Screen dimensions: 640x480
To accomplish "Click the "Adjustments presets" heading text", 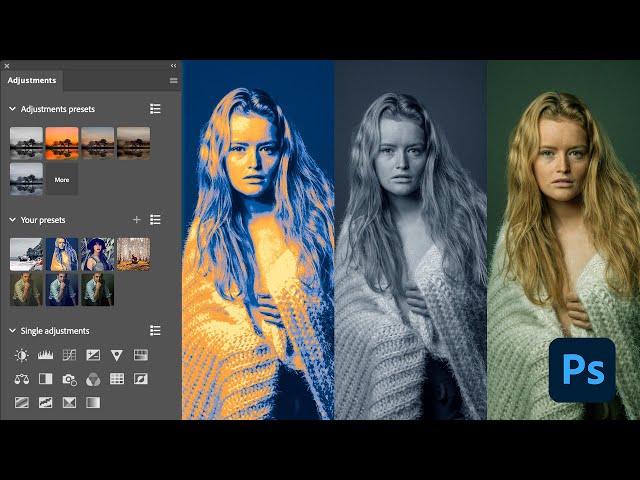I will pyautogui.click(x=58, y=109).
